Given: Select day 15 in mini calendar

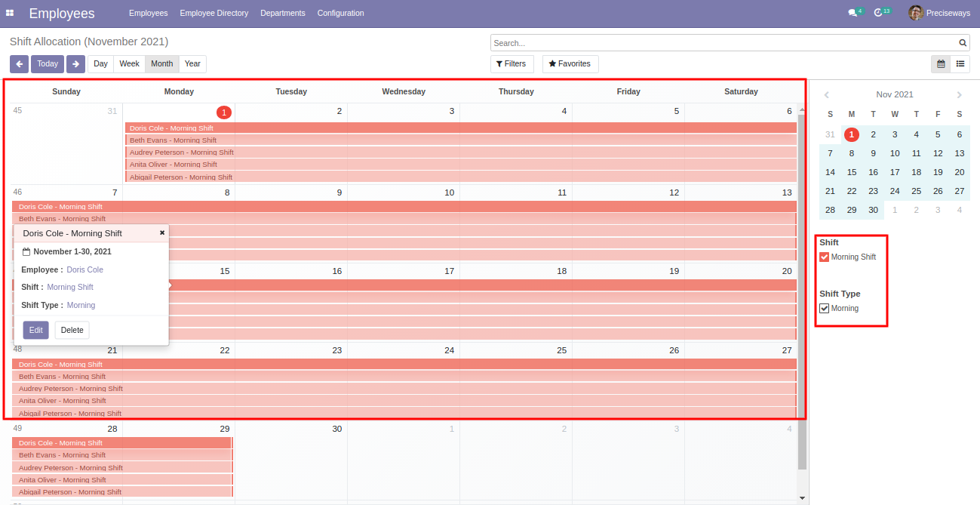Looking at the screenshot, I should coord(852,172).
